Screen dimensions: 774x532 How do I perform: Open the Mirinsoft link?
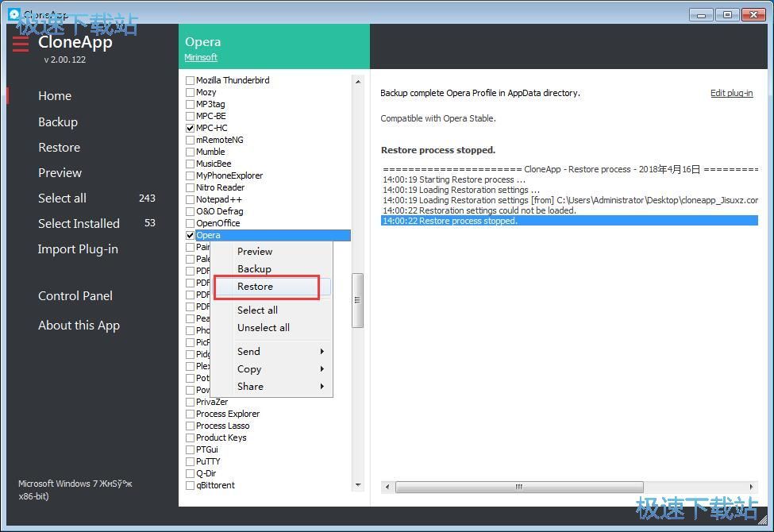pyautogui.click(x=201, y=57)
